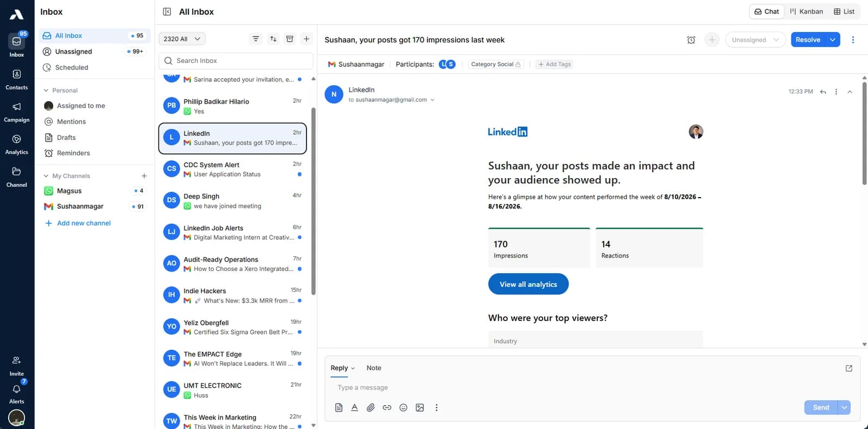Open Send options dropdown arrow
Viewport: 868px width, 429px height.
tap(844, 407)
